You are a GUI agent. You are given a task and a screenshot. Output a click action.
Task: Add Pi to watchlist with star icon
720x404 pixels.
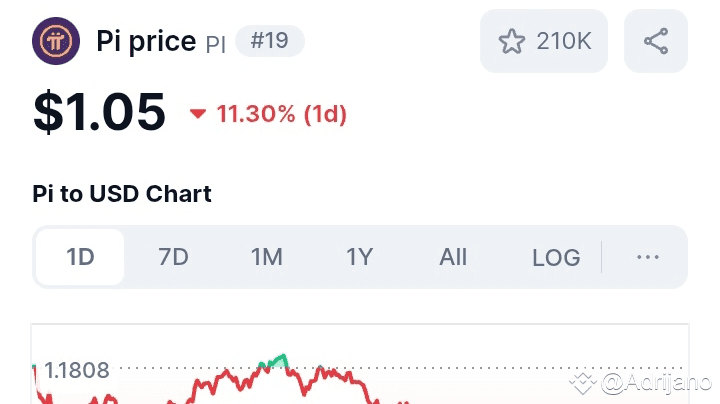(512, 41)
